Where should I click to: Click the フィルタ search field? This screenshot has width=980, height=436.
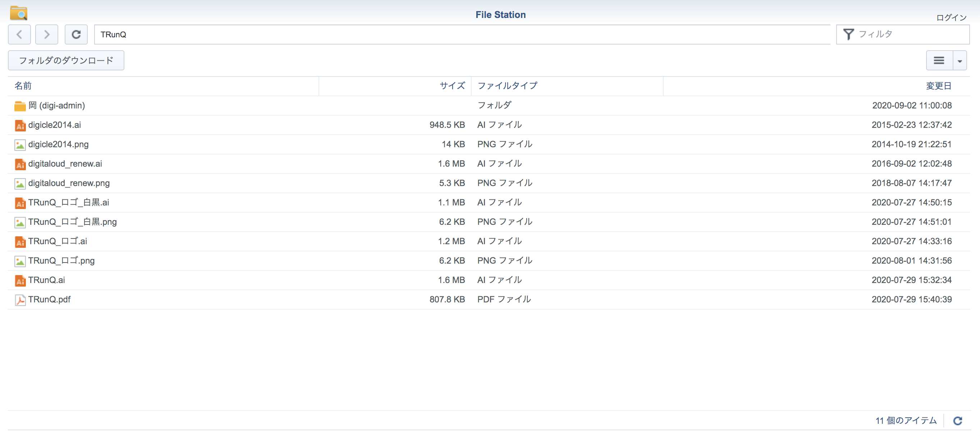pos(909,34)
